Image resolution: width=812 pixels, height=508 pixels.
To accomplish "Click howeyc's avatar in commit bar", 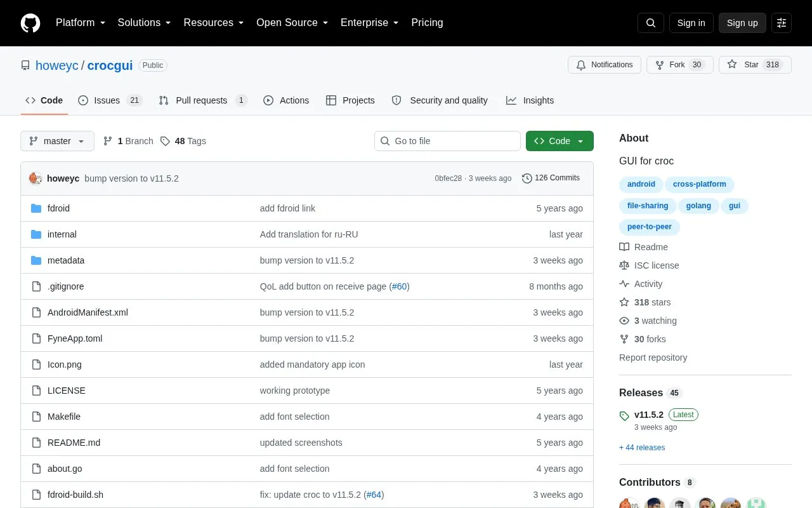I will point(36,178).
